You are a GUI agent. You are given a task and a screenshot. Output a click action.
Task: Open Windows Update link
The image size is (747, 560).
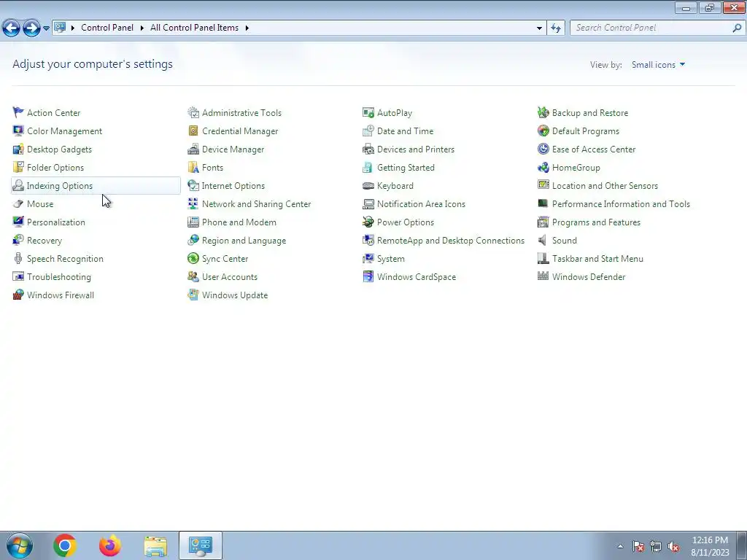point(235,295)
